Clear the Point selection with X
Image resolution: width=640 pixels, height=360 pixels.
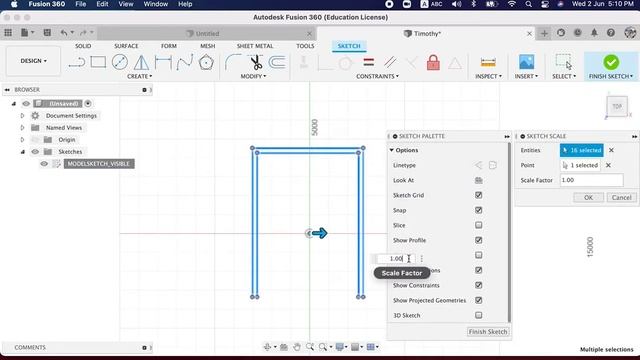click(x=608, y=165)
